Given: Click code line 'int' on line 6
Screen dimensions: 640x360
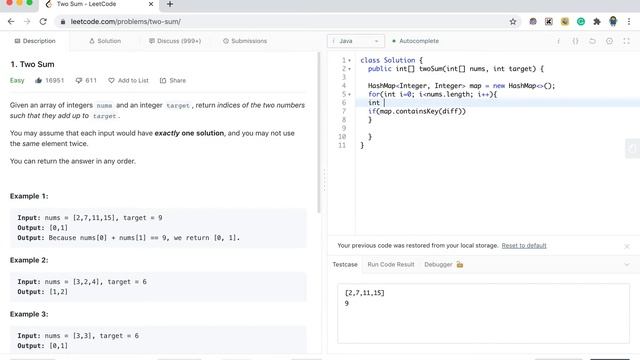Looking at the screenshot, I should tap(374, 103).
